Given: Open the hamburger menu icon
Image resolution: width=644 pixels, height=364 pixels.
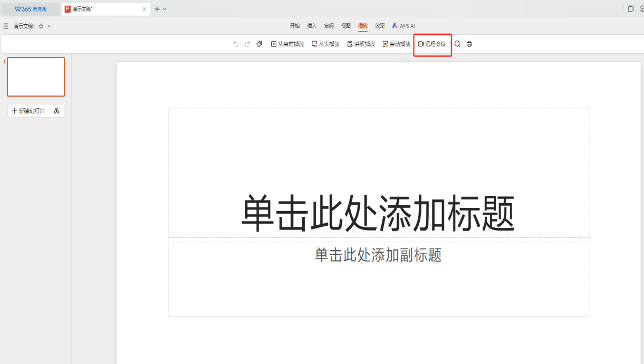Looking at the screenshot, I should (6, 26).
